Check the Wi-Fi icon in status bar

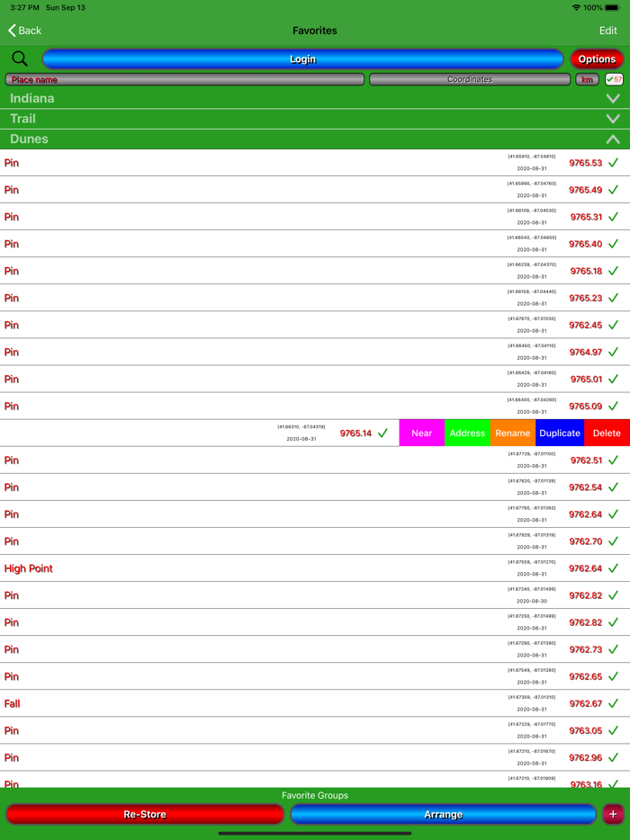coord(576,7)
